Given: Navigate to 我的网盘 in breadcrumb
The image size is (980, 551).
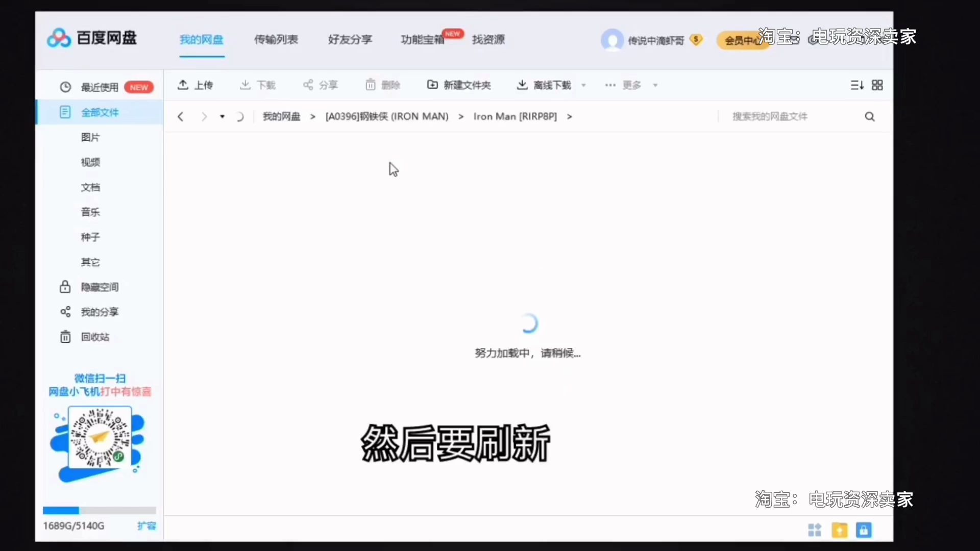Looking at the screenshot, I should coord(282,116).
